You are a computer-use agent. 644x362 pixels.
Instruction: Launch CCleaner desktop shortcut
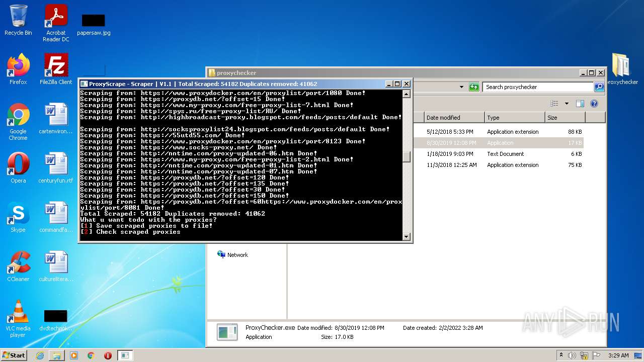coord(18,266)
